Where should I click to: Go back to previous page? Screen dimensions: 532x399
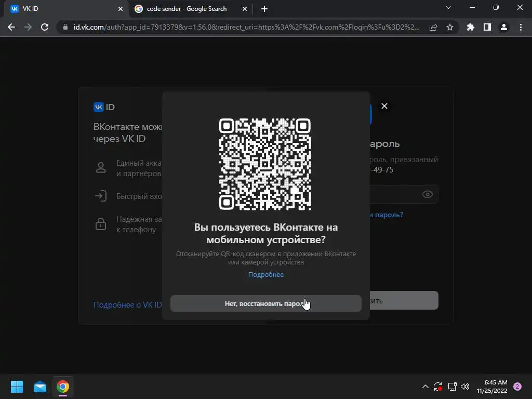(x=11, y=27)
